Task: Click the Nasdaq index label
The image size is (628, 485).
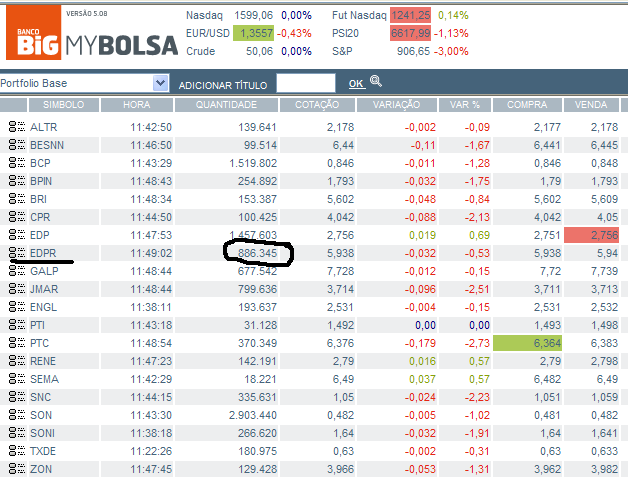Action: click(204, 15)
